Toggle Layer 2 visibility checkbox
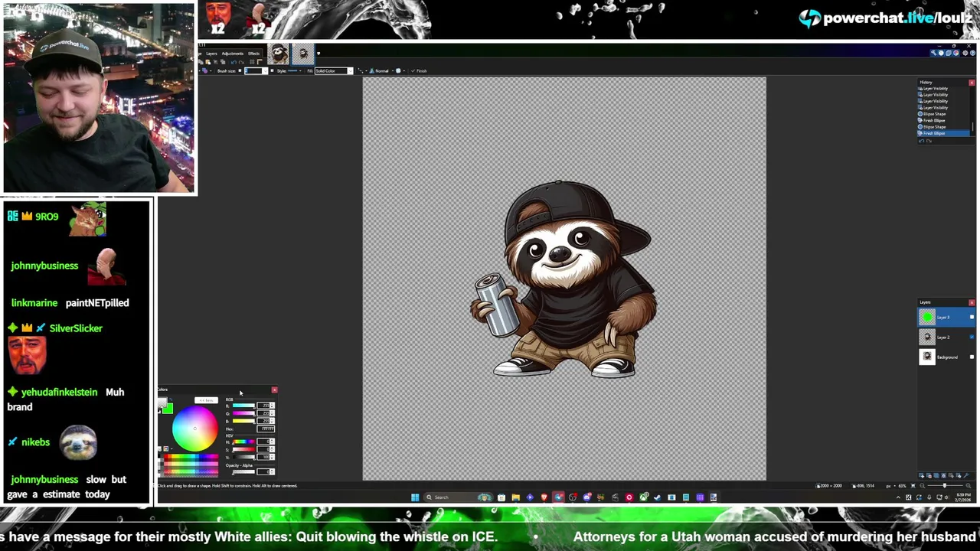Image resolution: width=980 pixels, height=551 pixels. (972, 337)
